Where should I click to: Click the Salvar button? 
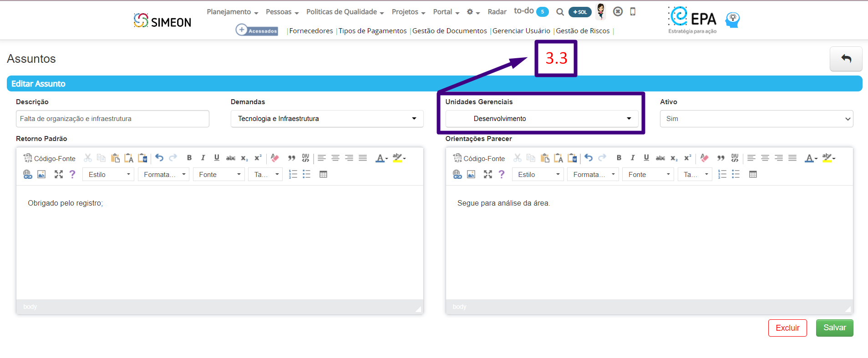(834, 328)
